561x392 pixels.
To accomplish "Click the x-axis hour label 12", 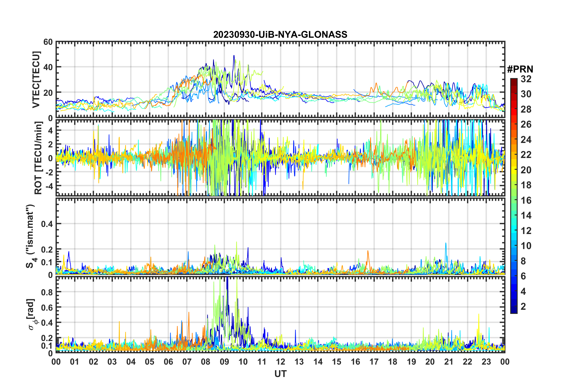I will 280,362.
